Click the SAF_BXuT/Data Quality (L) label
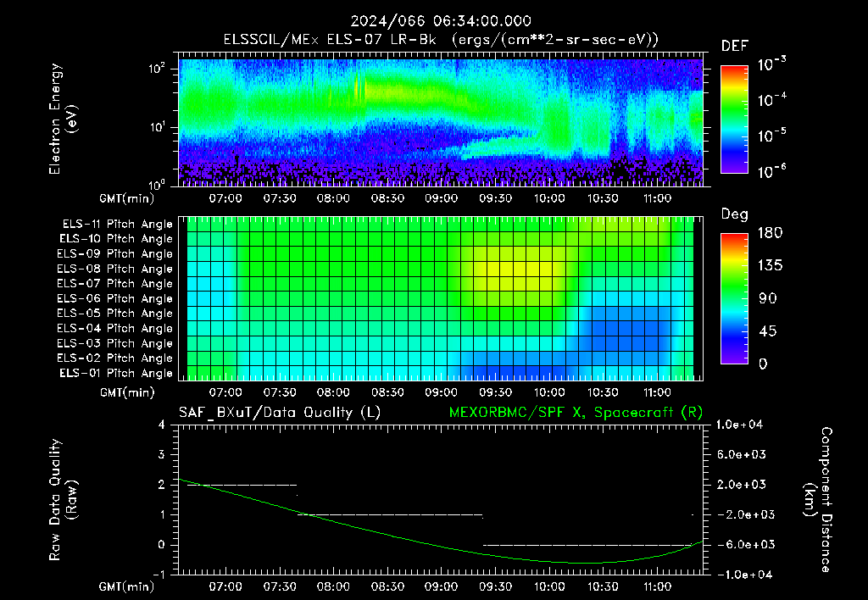868x600 pixels. pyautogui.click(x=280, y=413)
